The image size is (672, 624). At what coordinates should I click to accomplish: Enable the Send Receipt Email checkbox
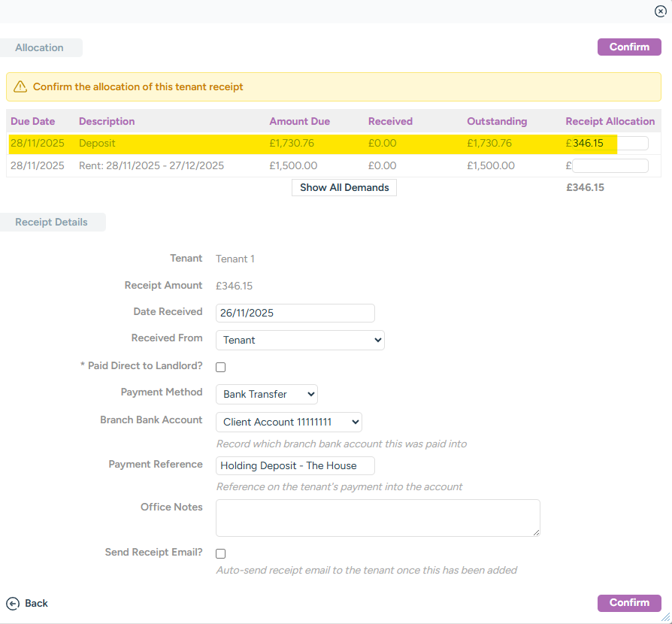(220, 554)
